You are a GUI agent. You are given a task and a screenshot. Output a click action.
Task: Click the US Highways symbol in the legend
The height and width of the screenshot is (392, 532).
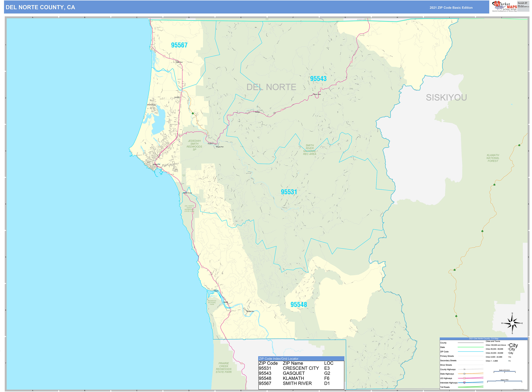tap(465, 378)
